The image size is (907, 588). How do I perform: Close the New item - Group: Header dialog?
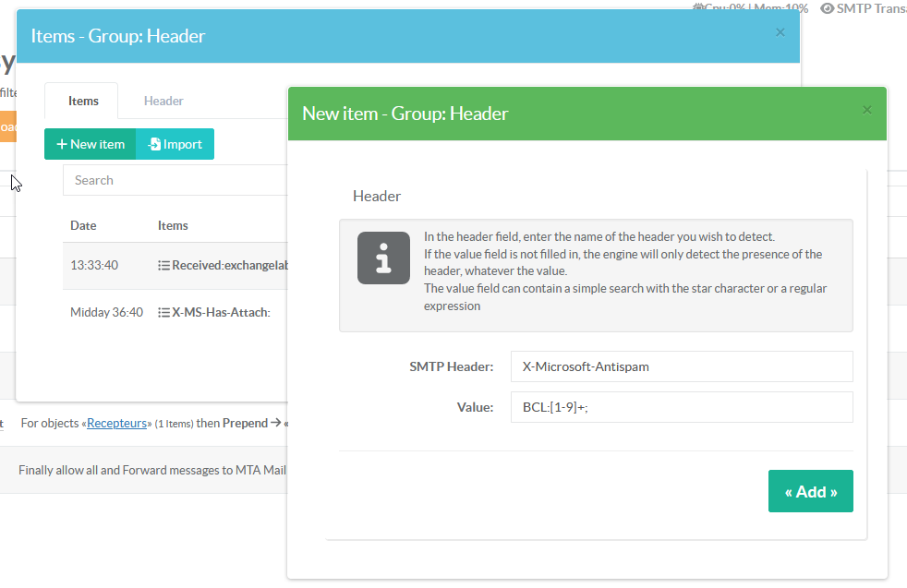point(866,110)
